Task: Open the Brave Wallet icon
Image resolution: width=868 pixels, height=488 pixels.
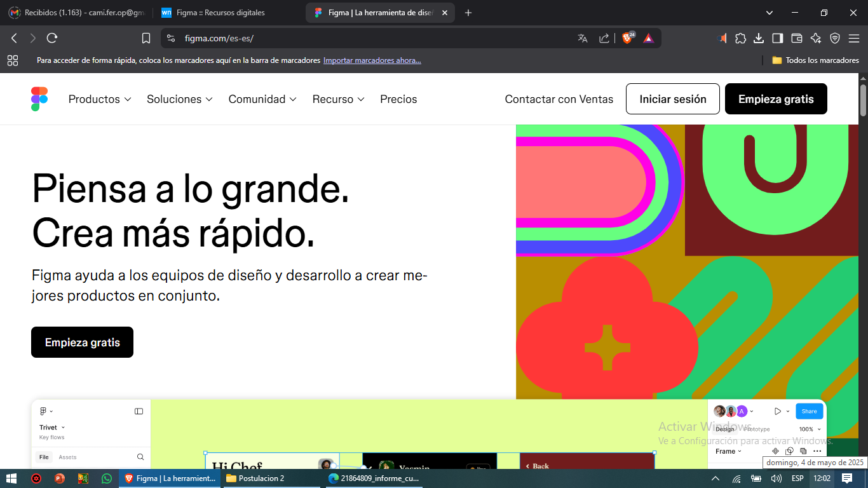Action: coord(797,38)
